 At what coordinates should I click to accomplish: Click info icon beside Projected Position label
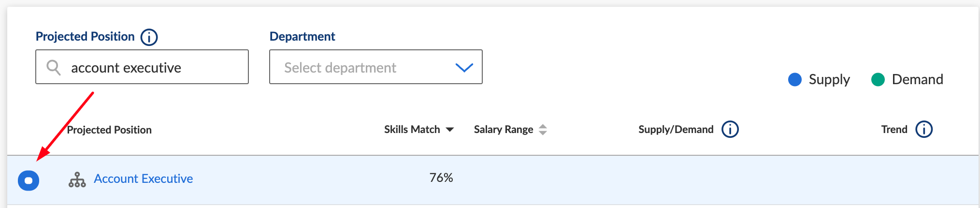[x=149, y=37]
